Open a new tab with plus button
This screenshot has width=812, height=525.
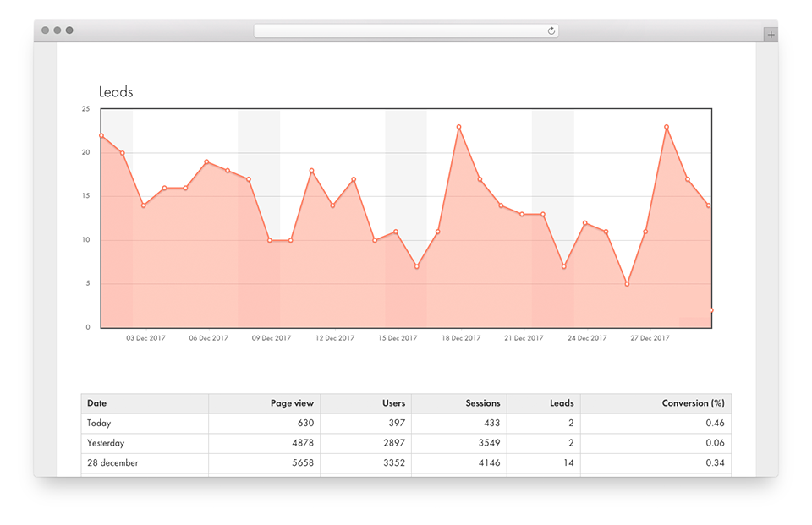[x=771, y=34]
